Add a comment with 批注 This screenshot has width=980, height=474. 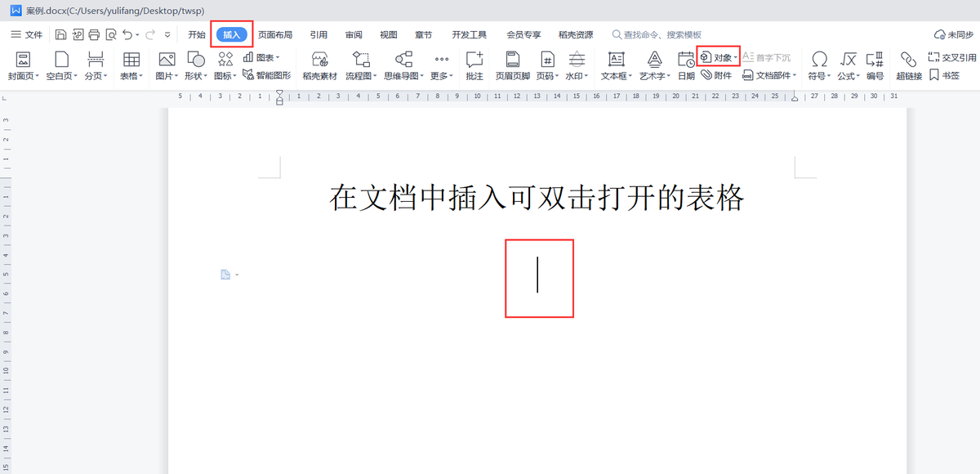(474, 66)
